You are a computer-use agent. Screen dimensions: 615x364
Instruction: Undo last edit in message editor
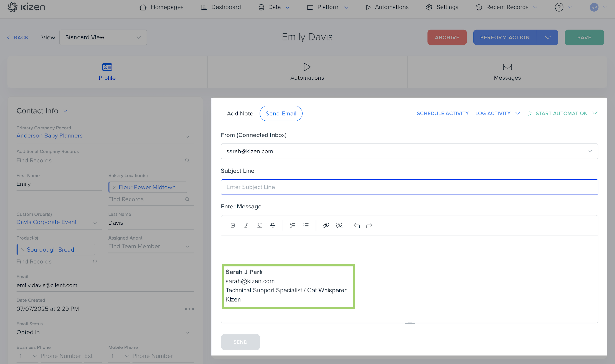[357, 225]
